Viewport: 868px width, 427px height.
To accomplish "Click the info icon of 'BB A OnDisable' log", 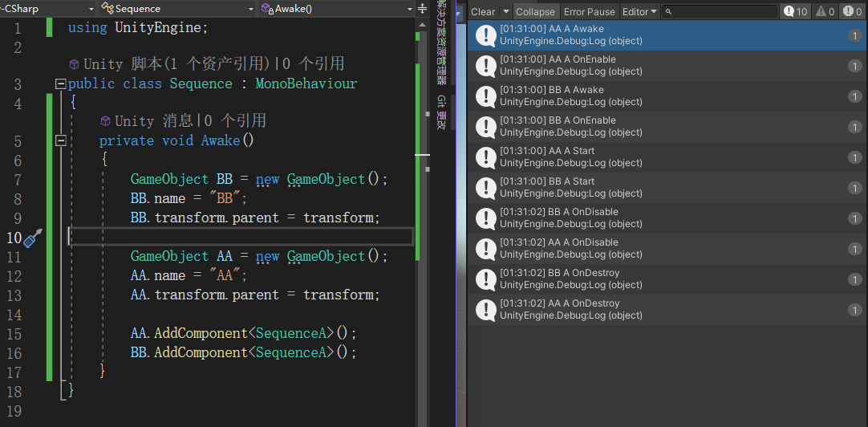I will tap(486, 218).
